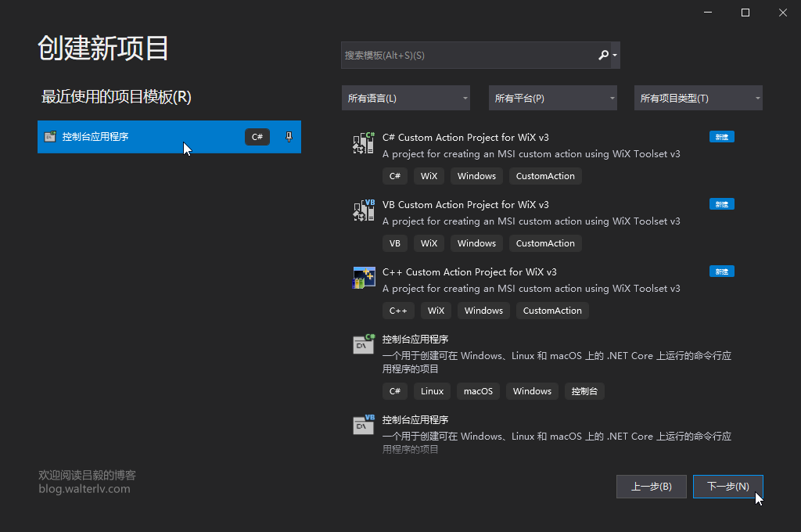Expand the search box options arrow
This screenshot has height=532, width=801.
[616, 56]
